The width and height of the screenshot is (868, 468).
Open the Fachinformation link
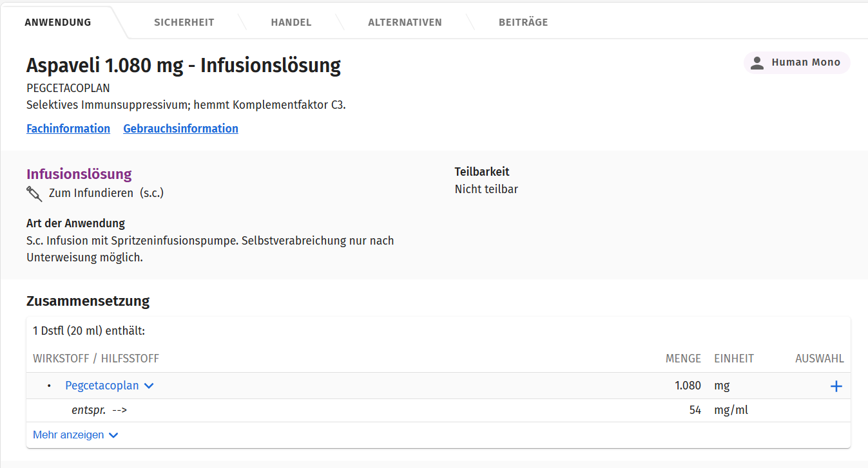(x=68, y=129)
